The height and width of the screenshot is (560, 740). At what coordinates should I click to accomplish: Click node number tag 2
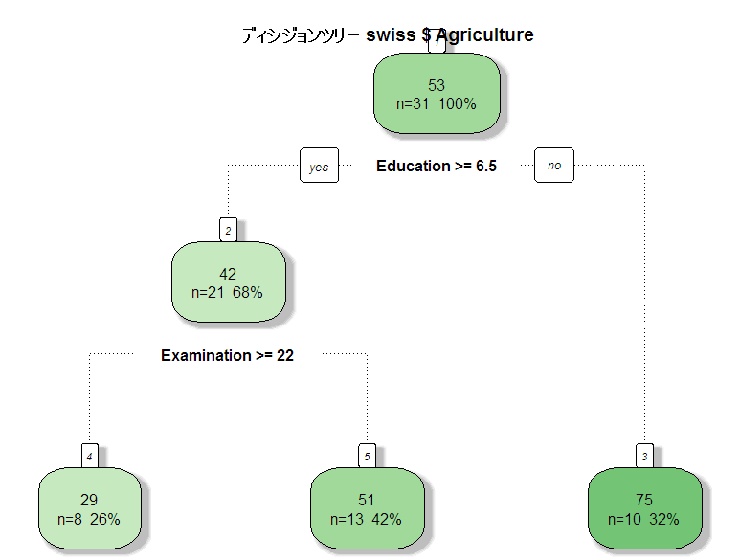[x=229, y=231]
